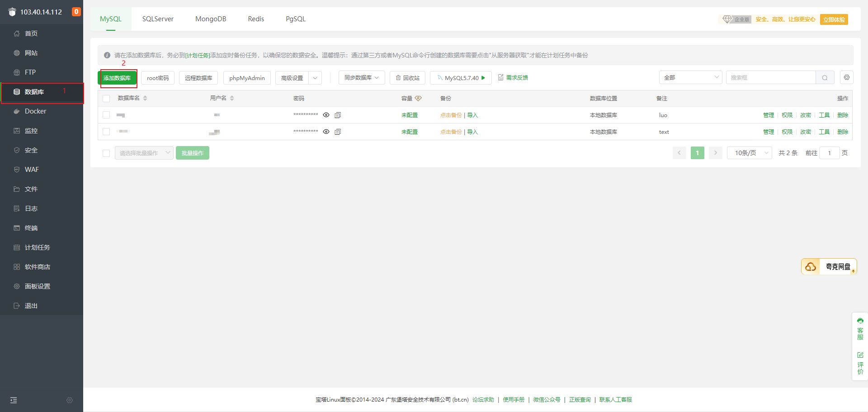This screenshot has height=412, width=868.
Task: Expand the arrow next to 高级设置
Action: coord(315,78)
